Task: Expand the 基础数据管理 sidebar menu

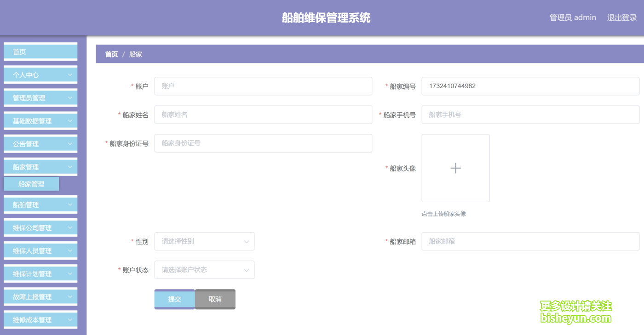Action: click(x=40, y=121)
